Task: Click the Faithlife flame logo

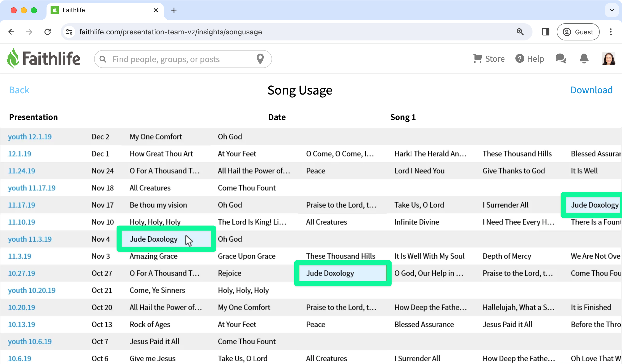Action: (13, 58)
